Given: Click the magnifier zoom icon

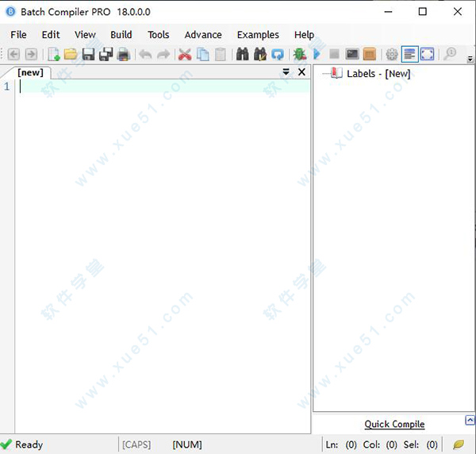Looking at the screenshot, I should pyautogui.click(x=450, y=54).
